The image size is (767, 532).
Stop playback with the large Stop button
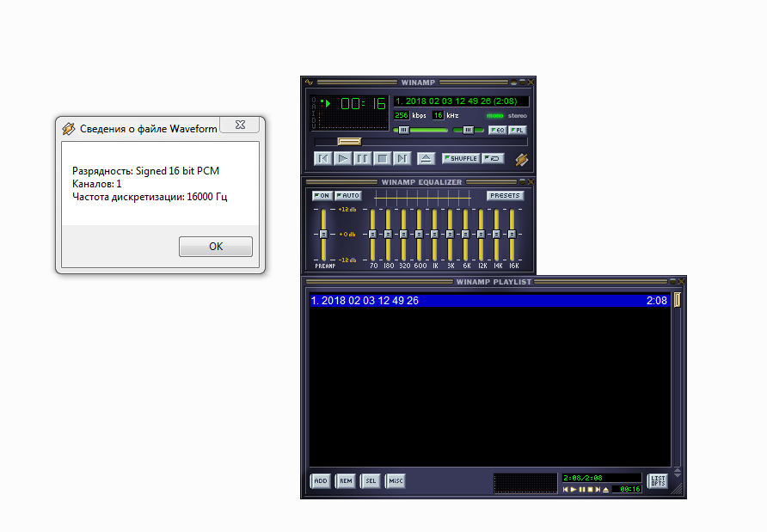382,158
